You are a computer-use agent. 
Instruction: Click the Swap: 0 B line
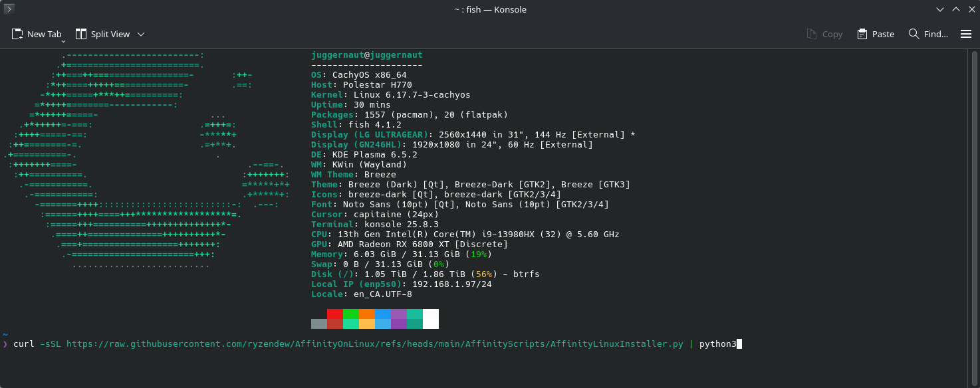tap(380, 264)
